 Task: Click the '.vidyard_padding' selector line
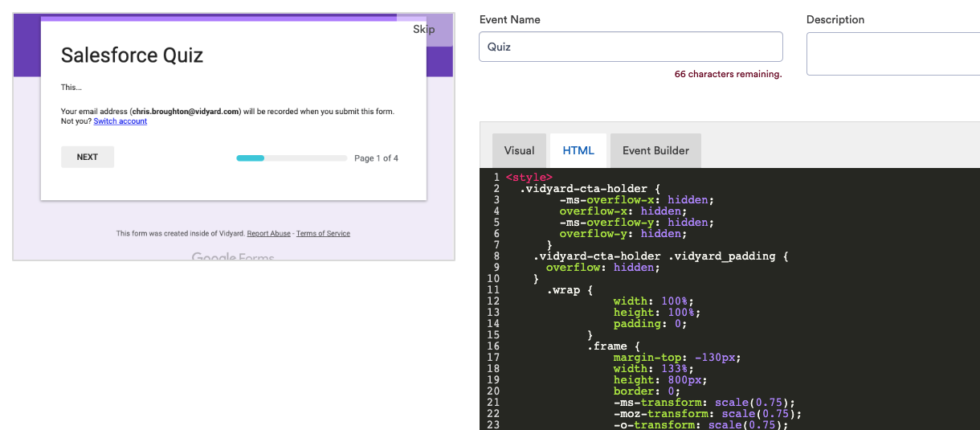(660, 256)
